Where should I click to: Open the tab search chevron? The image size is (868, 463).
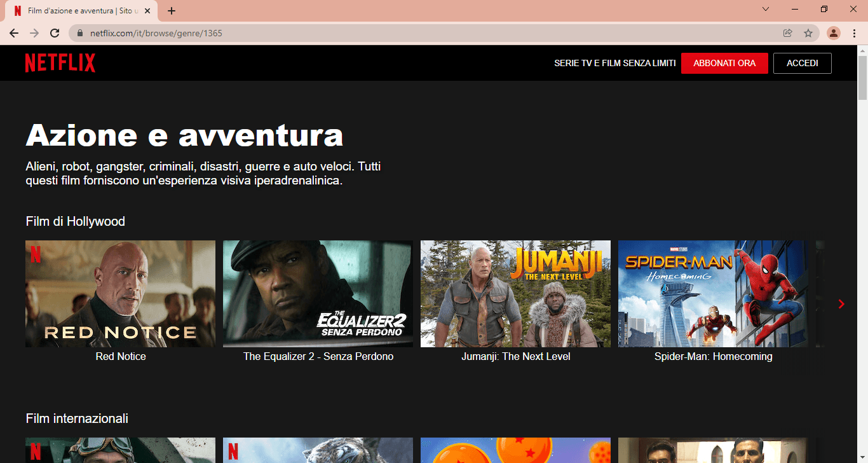[x=766, y=9]
